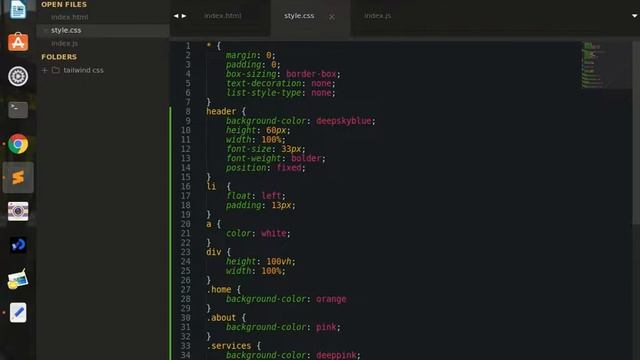Click line number 16 in the gutter
This screenshot has height=360, width=640.
pyautogui.click(x=186, y=187)
